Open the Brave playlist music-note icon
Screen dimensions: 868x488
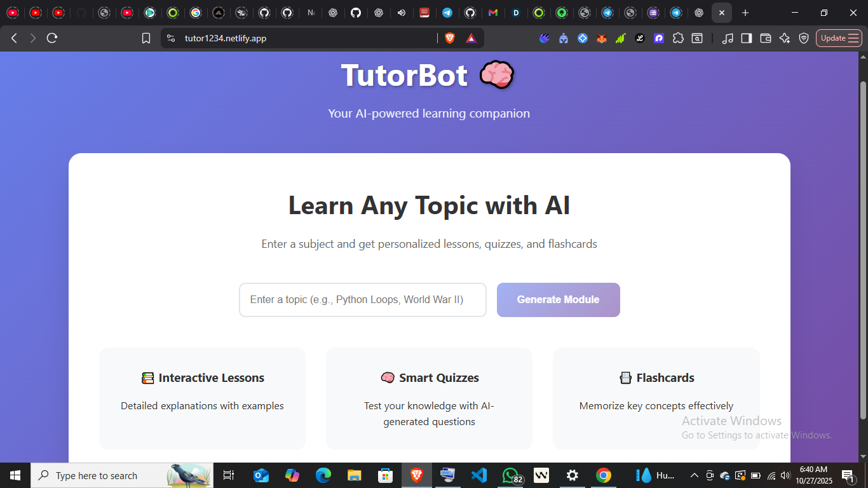[728, 38]
